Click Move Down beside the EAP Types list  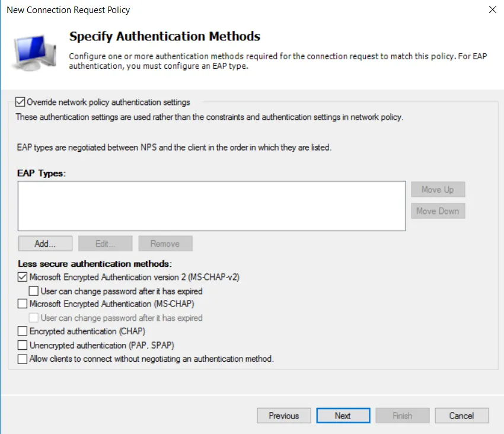(x=438, y=210)
